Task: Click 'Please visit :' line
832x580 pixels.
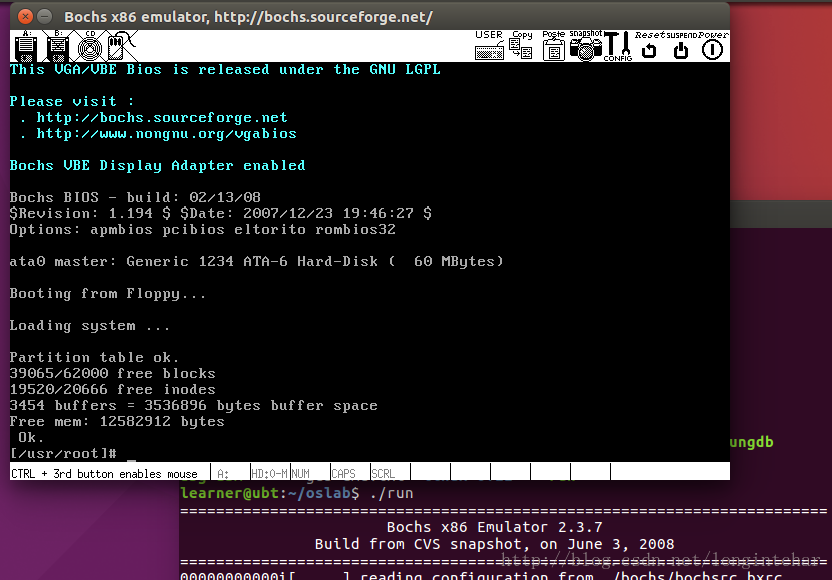Action: 72,101
